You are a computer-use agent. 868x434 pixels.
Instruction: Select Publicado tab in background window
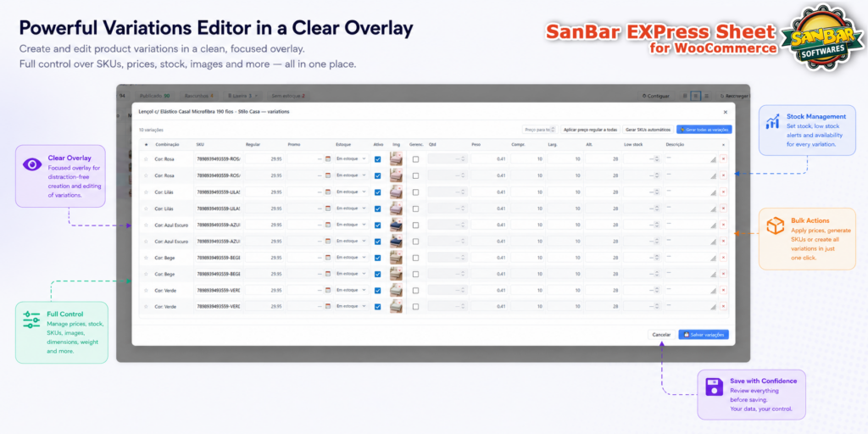coord(154,96)
